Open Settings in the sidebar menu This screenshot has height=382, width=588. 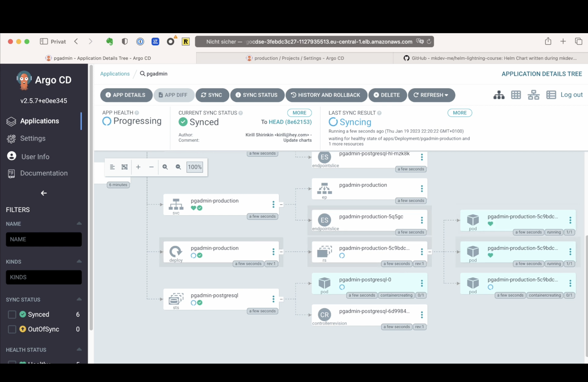pos(33,138)
